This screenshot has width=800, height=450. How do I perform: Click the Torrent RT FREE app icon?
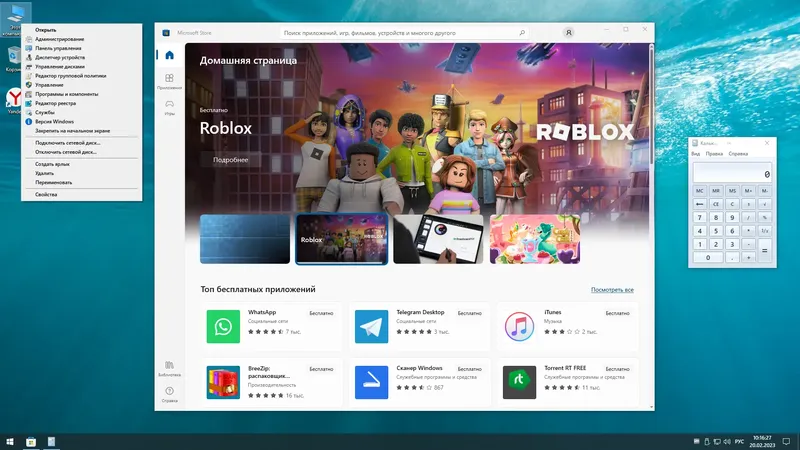[519, 382]
